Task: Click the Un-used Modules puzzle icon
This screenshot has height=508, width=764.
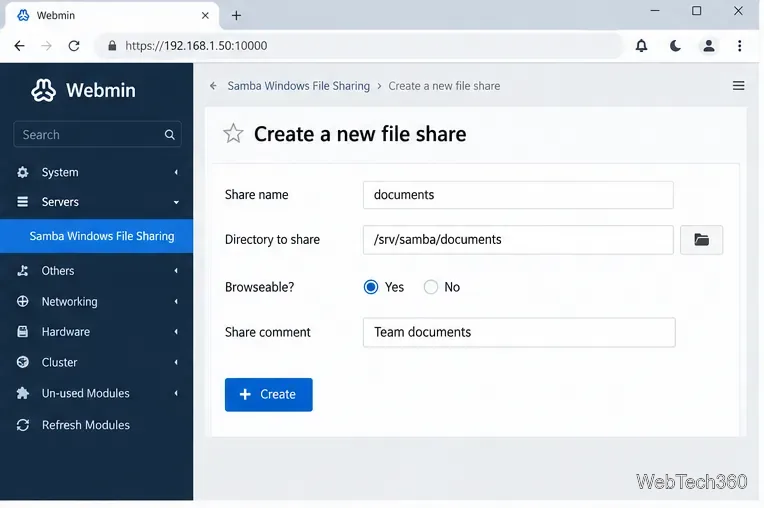Action: tap(22, 393)
